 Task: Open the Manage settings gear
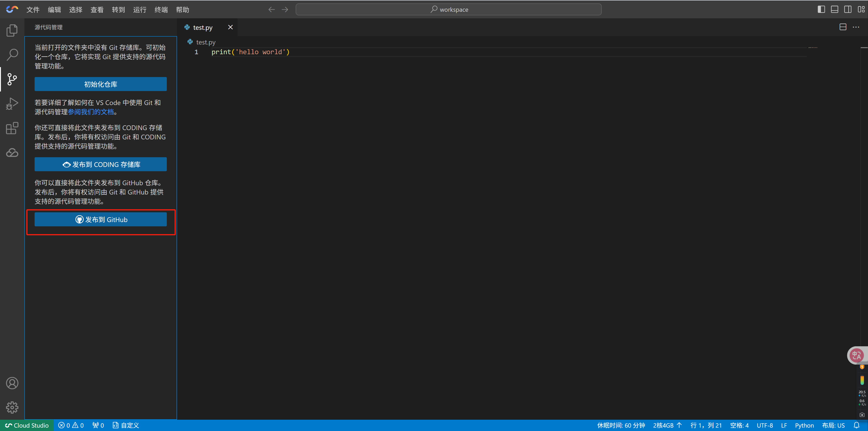click(x=12, y=408)
